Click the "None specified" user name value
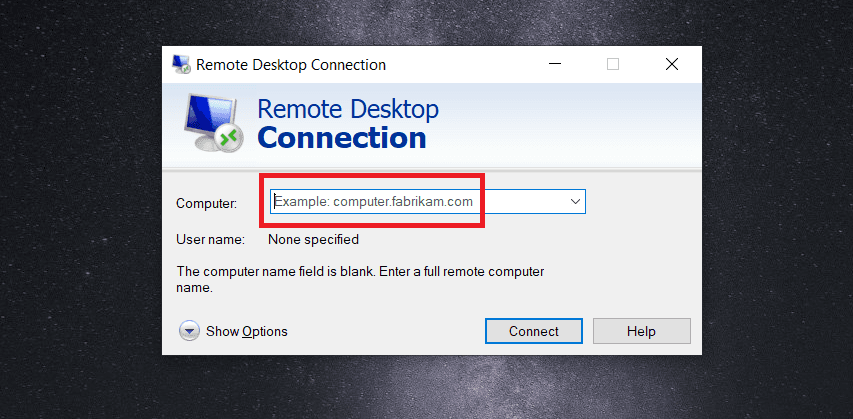This screenshot has width=853, height=419. tap(313, 239)
